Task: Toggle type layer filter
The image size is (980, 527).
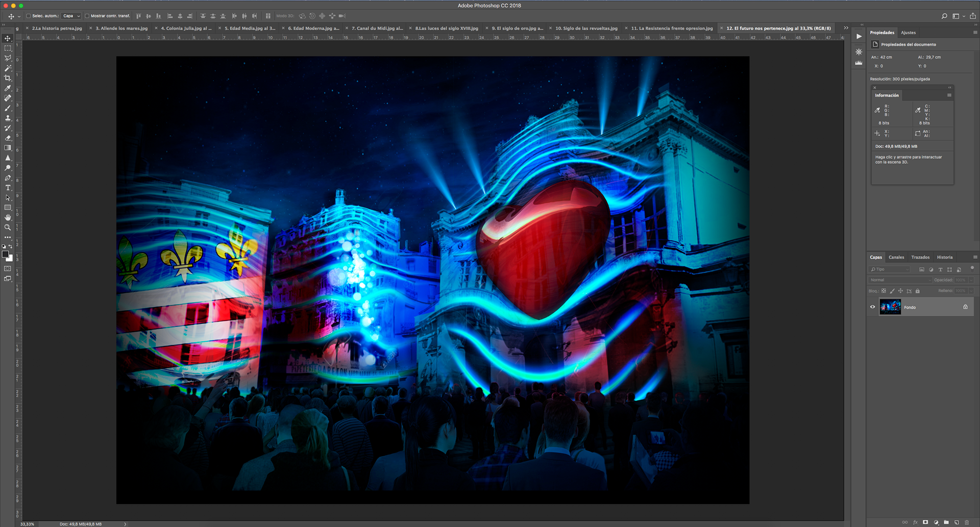Action: coord(940,269)
